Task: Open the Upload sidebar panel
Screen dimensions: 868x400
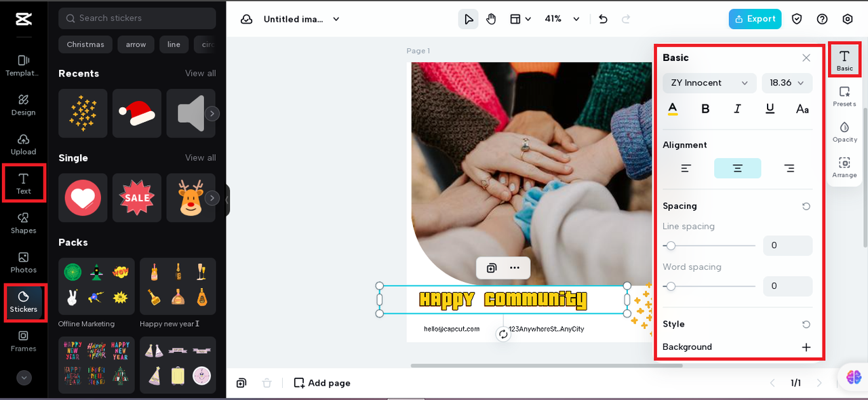Action: click(x=23, y=144)
